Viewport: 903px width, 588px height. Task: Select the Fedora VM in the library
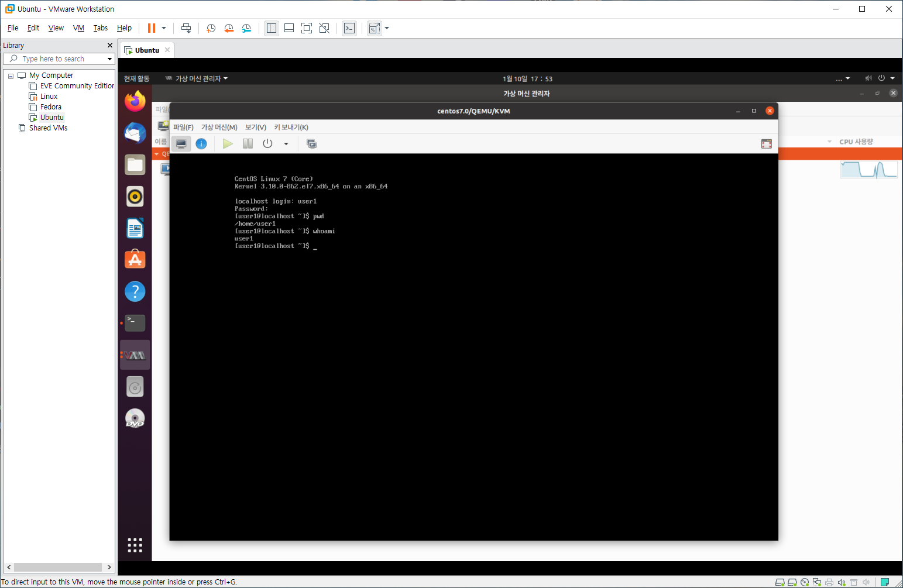click(45, 107)
